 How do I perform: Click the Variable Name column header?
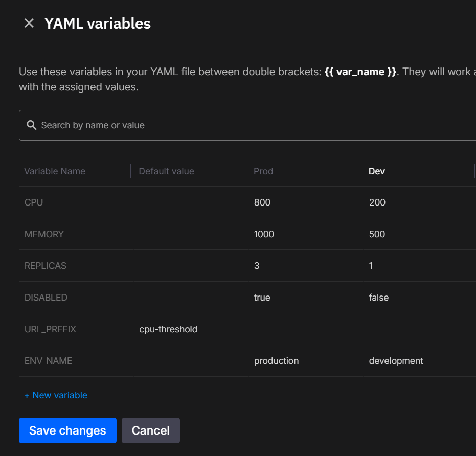tap(55, 171)
